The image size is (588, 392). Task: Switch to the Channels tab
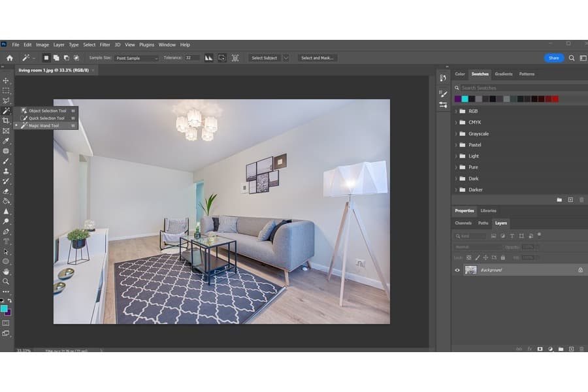[x=463, y=223]
